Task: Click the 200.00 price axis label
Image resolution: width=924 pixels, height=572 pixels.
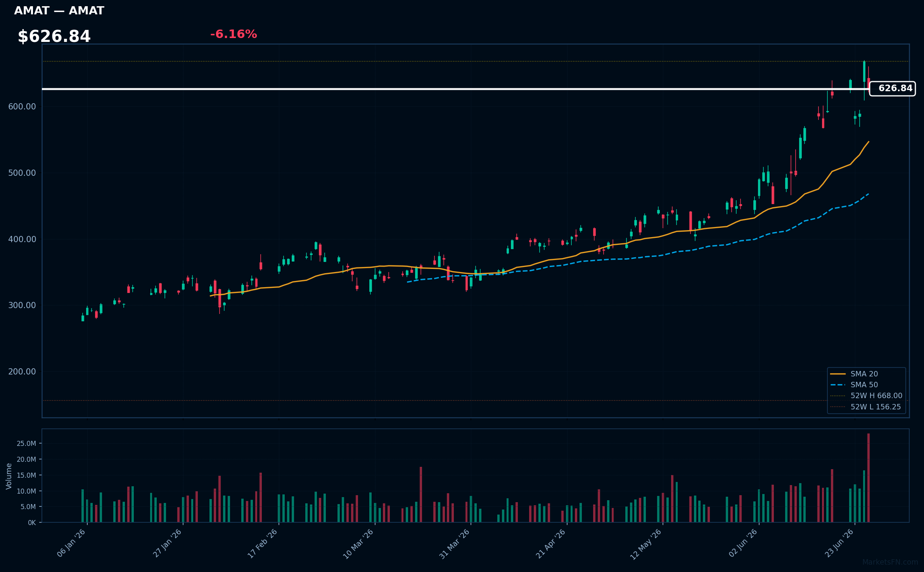Action: point(22,372)
